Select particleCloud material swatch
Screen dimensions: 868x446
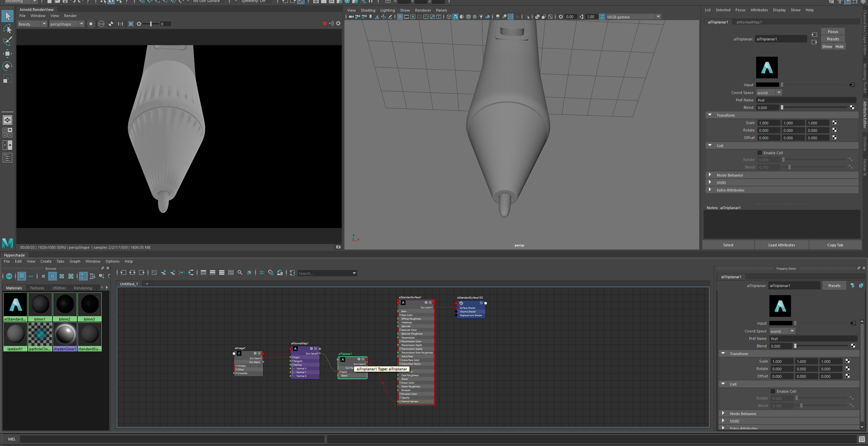pyautogui.click(x=40, y=337)
